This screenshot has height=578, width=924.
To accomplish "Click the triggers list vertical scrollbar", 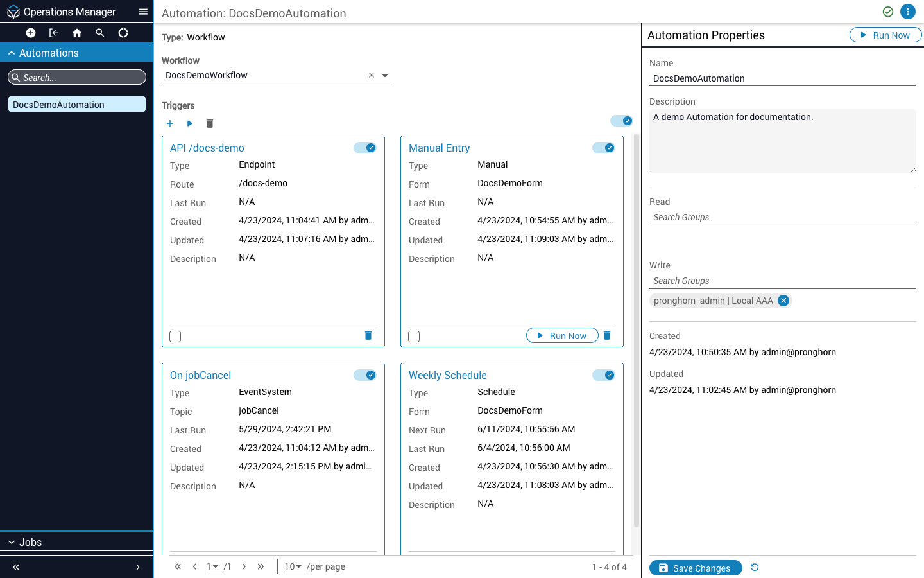I will tap(637, 321).
